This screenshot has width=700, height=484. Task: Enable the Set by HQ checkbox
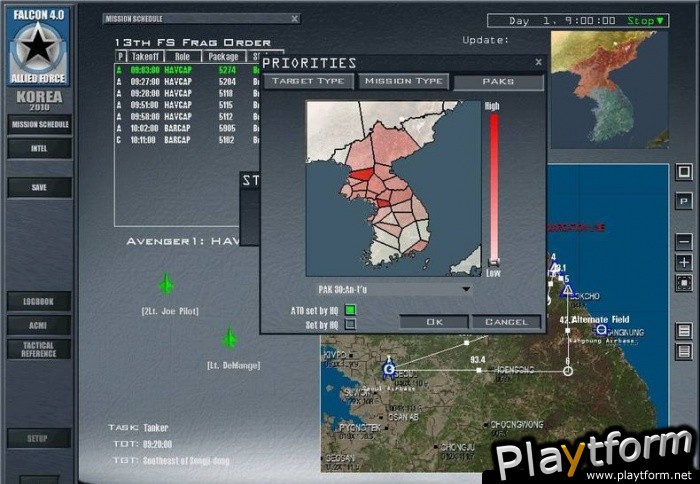[x=350, y=323]
